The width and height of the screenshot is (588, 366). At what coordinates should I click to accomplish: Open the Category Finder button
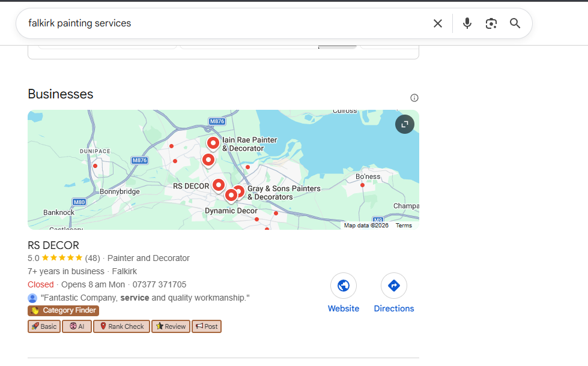[63, 311]
